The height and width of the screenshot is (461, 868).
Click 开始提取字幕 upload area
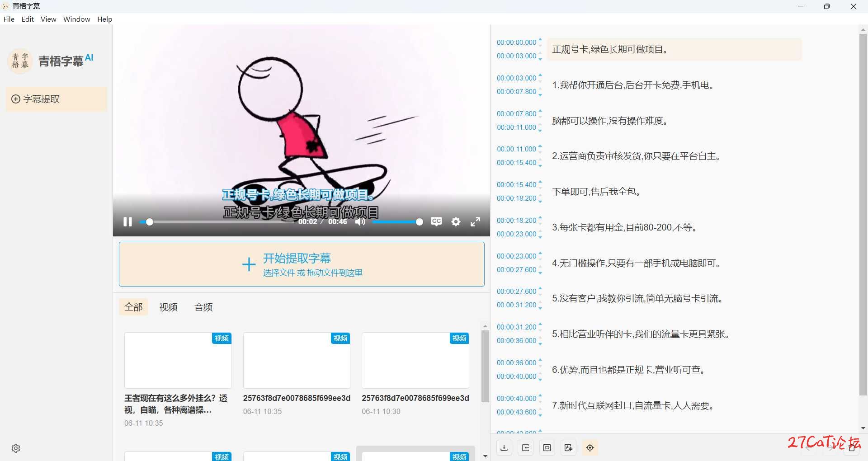(302, 264)
